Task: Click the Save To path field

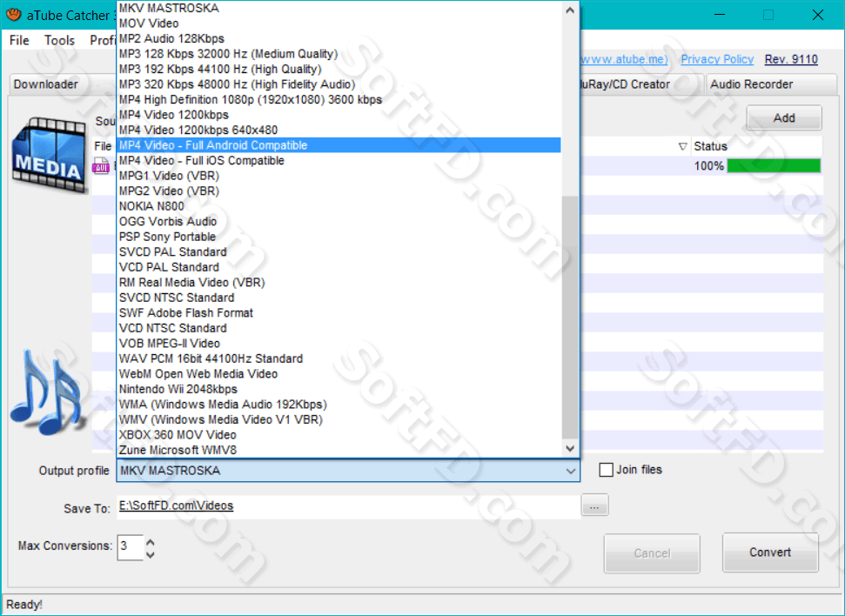Action: [x=348, y=506]
